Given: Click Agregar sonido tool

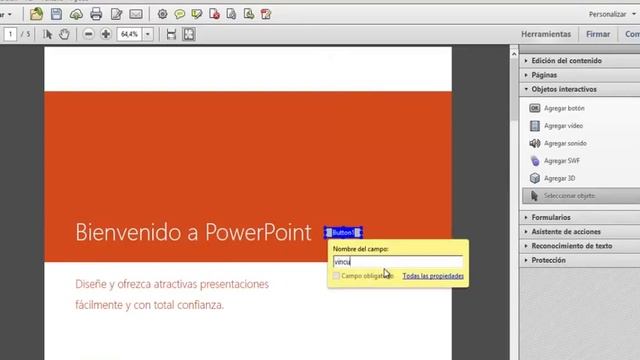Looking at the screenshot, I should 558,143.
